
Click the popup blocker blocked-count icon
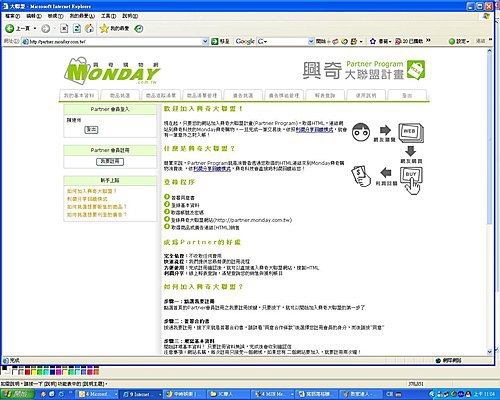398,41
